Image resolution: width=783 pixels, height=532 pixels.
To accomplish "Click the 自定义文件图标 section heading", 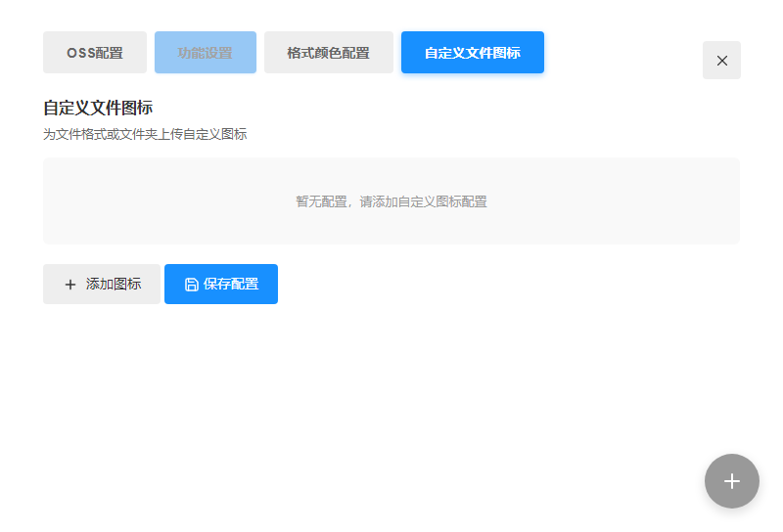I will coord(98,108).
